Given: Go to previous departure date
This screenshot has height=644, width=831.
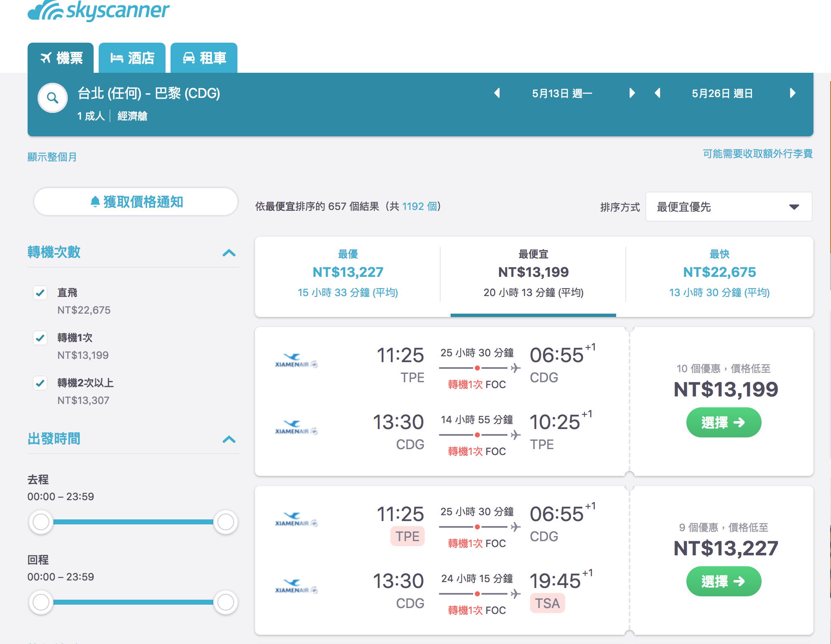Looking at the screenshot, I should coord(497,93).
